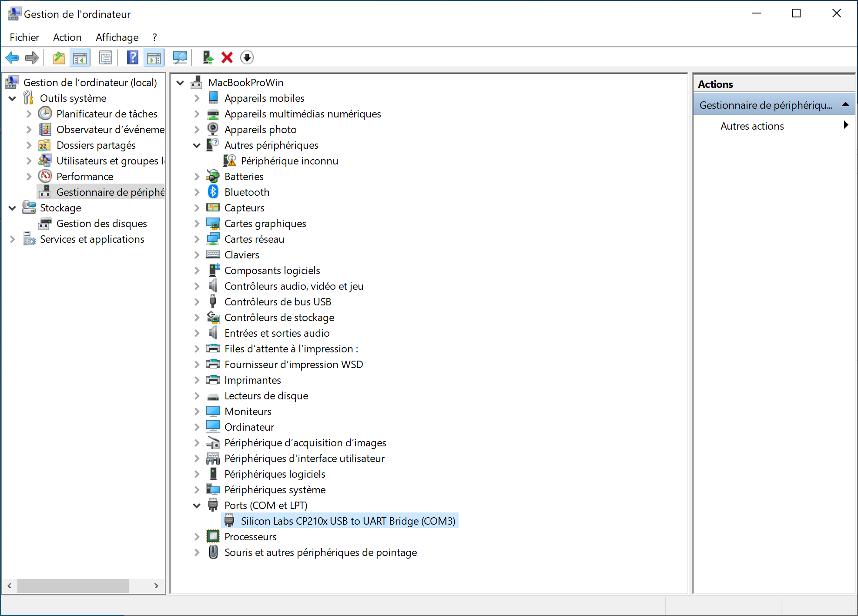The width and height of the screenshot is (858, 616).
Task: Select Fournisseur d'impression WSD label
Action: (294, 364)
